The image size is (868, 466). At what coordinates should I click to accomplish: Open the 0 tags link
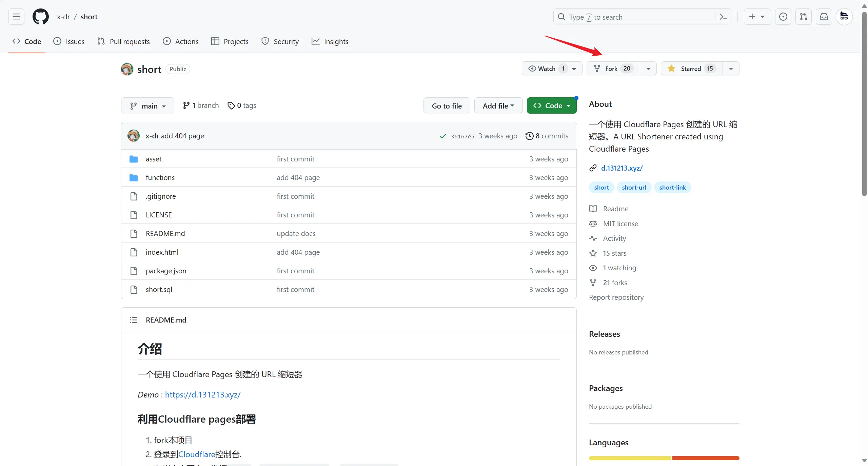coord(242,105)
